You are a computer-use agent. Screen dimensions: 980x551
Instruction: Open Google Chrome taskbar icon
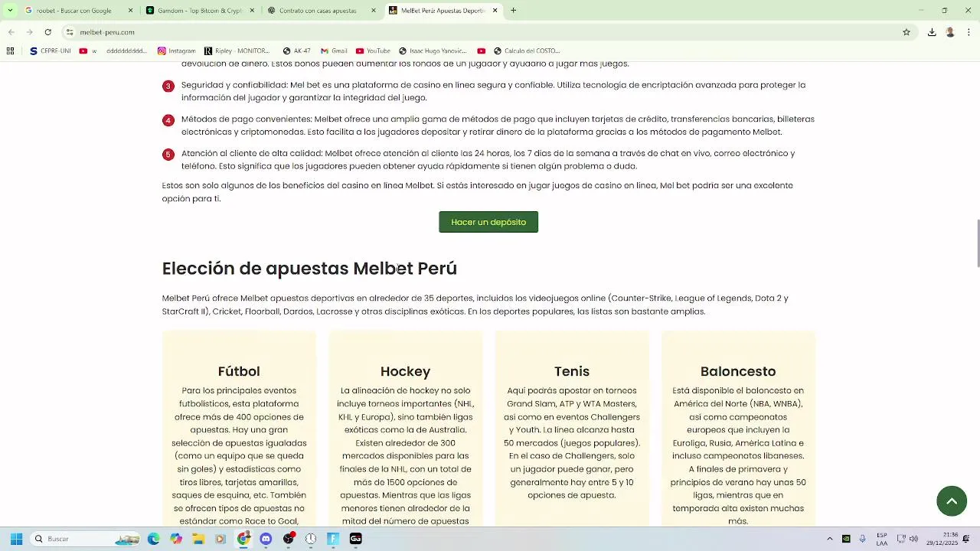243,539
